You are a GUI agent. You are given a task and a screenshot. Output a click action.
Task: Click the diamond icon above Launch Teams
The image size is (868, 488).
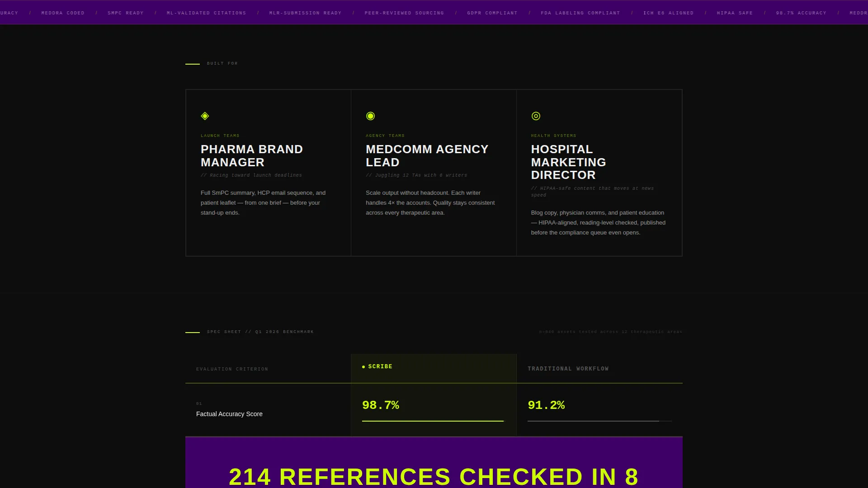[205, 116]
